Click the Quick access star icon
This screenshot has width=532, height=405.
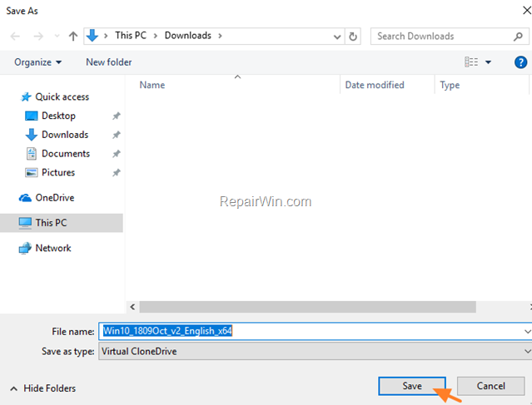pyautogui.click(x=26, y=97)
